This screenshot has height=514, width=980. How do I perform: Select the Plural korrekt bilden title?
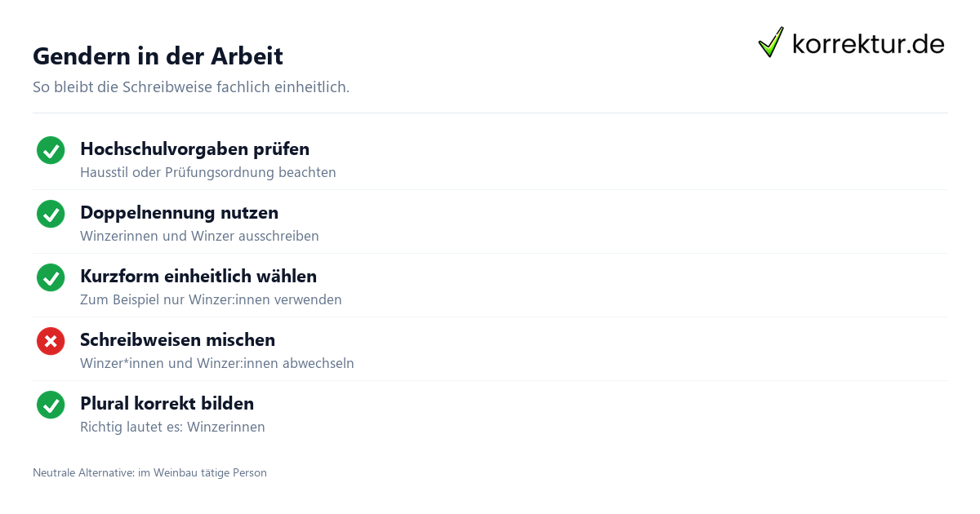coord(167,404)
